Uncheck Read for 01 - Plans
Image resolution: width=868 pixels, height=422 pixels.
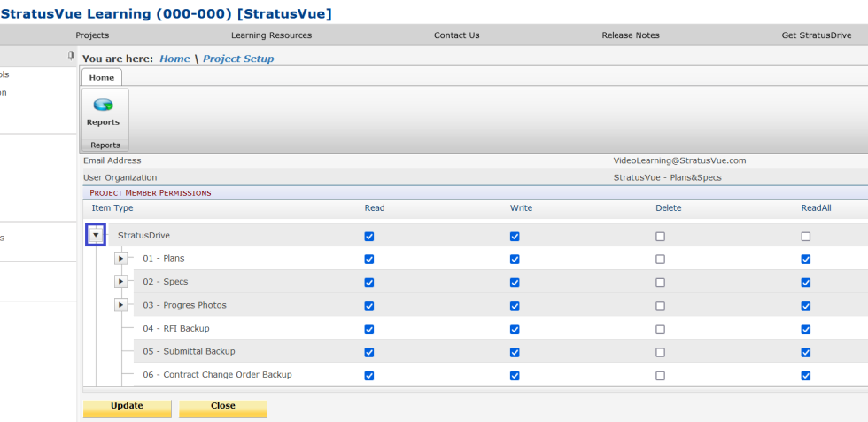(x=369, y=259)
